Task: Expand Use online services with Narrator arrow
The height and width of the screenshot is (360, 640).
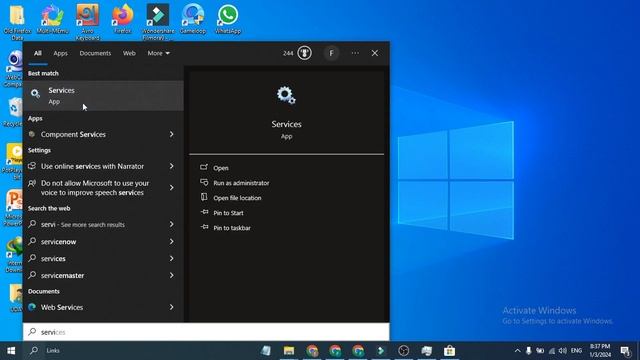Action: (x=171, y=166)
